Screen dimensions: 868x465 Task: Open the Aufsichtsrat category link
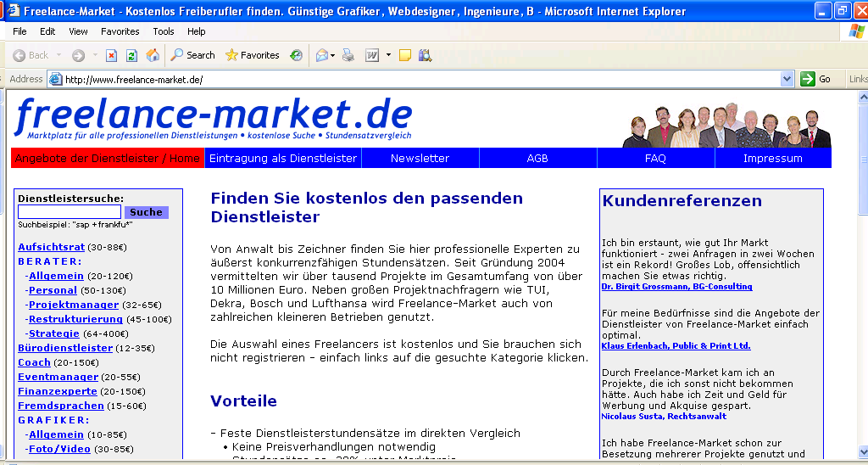pos(52,247)
